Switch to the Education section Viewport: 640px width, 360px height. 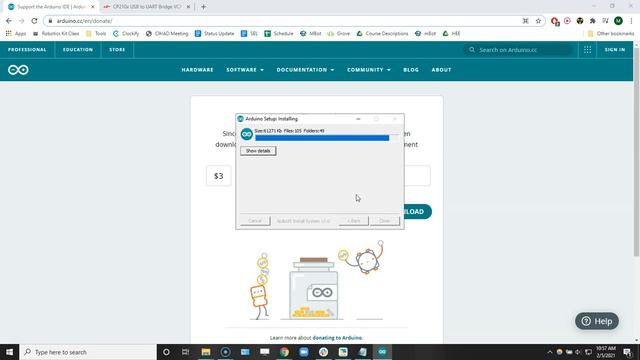[x=78, y=50]
